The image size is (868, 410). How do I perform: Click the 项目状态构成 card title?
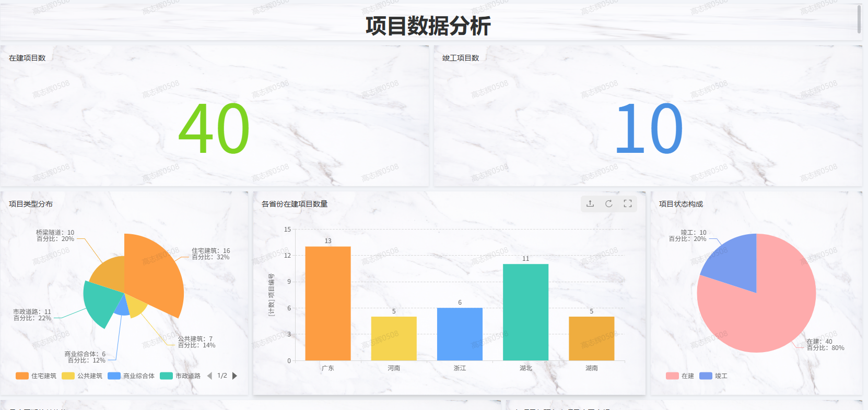pos(681,204)
